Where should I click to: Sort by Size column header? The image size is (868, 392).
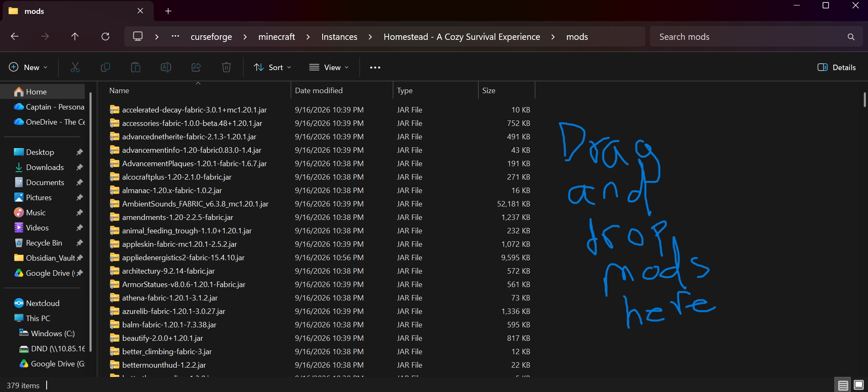(506, 90)
